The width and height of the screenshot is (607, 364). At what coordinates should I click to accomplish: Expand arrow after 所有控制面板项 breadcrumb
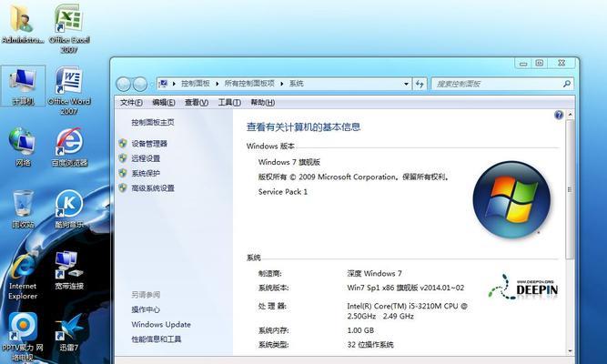click(282, 84)
